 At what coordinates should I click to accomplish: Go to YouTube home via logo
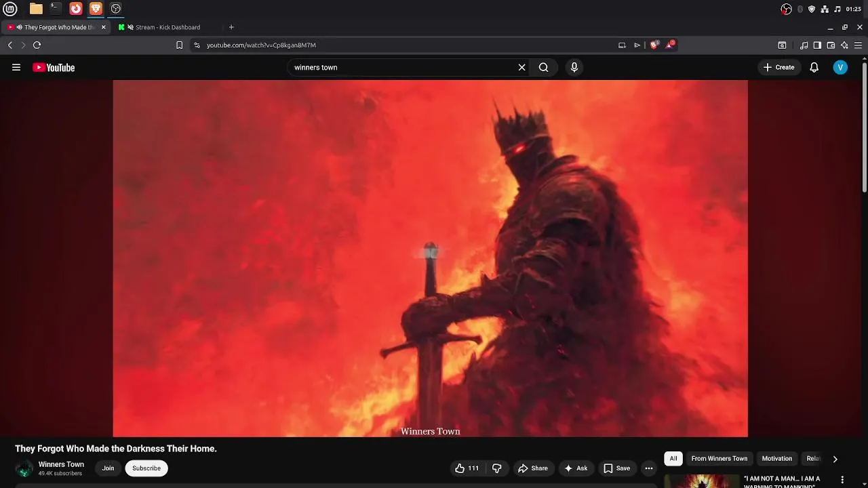pos(54,67)
